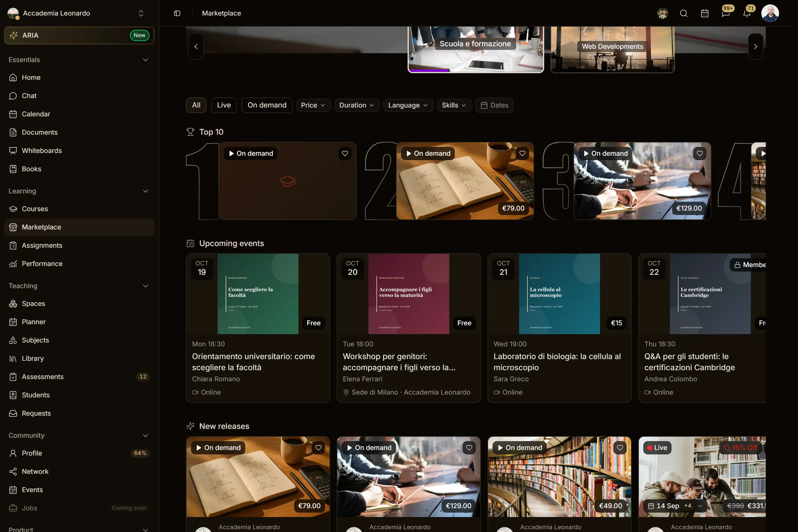Open Students in the sidebar
Image resolution: width=798 pixels, height=532 pixels.
tap(79, 395)
